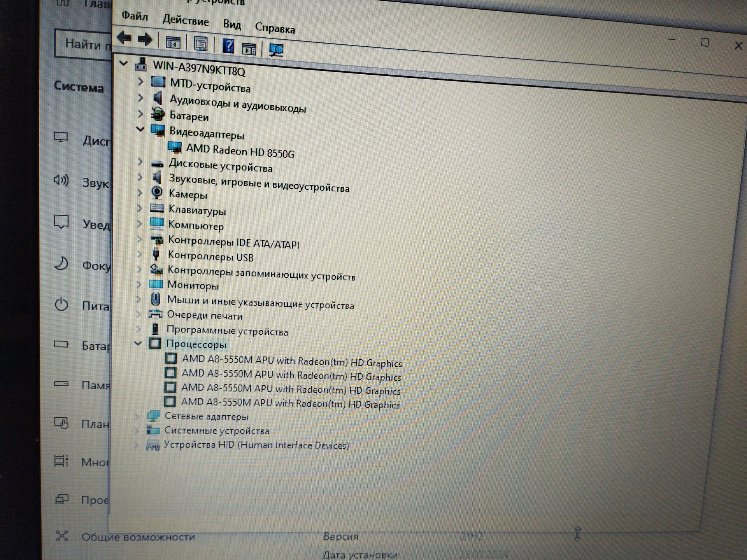The height and width of the screenshot is (560, 747).
Task: Click the action pane toolbar icon
Action: (x=249, y=49)
